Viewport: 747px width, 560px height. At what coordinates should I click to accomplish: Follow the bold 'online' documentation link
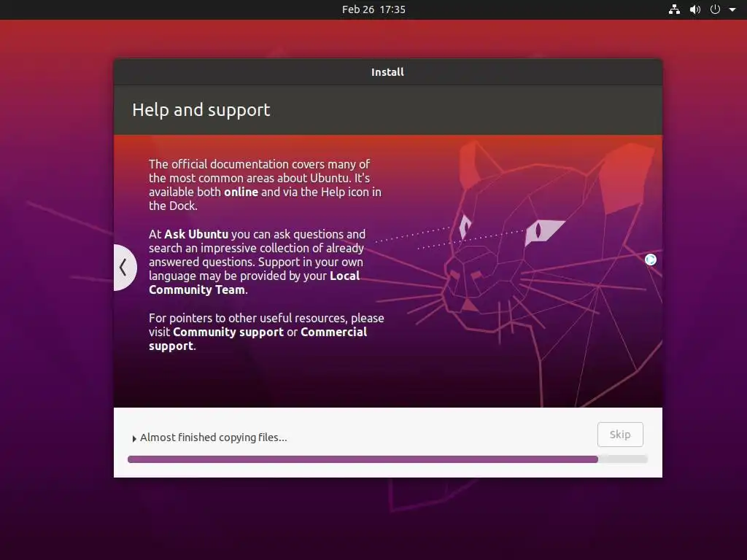click(x=241, y=192)
